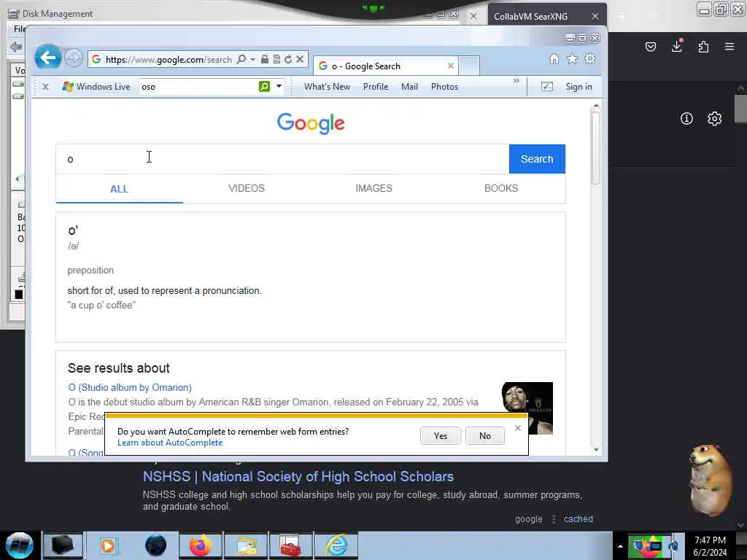This screenshot has height=560, width=747.
Task: Switch to the IMAGES results tab
Action: point(374,188)
